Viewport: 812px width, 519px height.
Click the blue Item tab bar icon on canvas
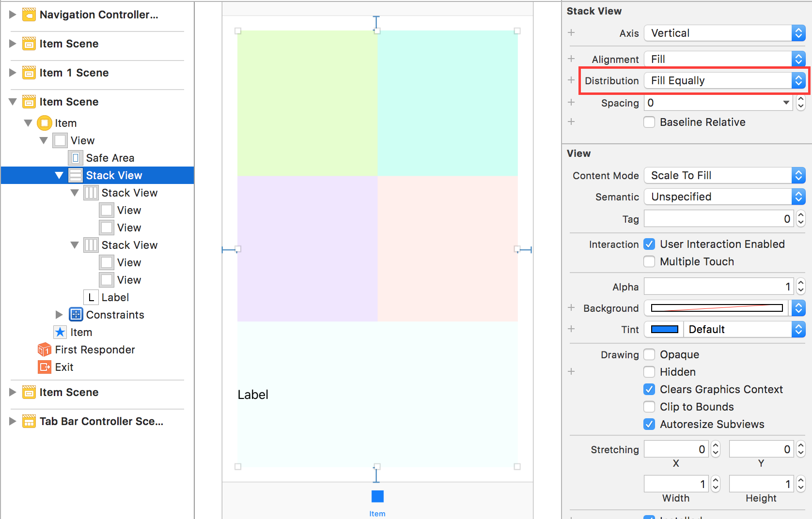click(x=377, y=496)
